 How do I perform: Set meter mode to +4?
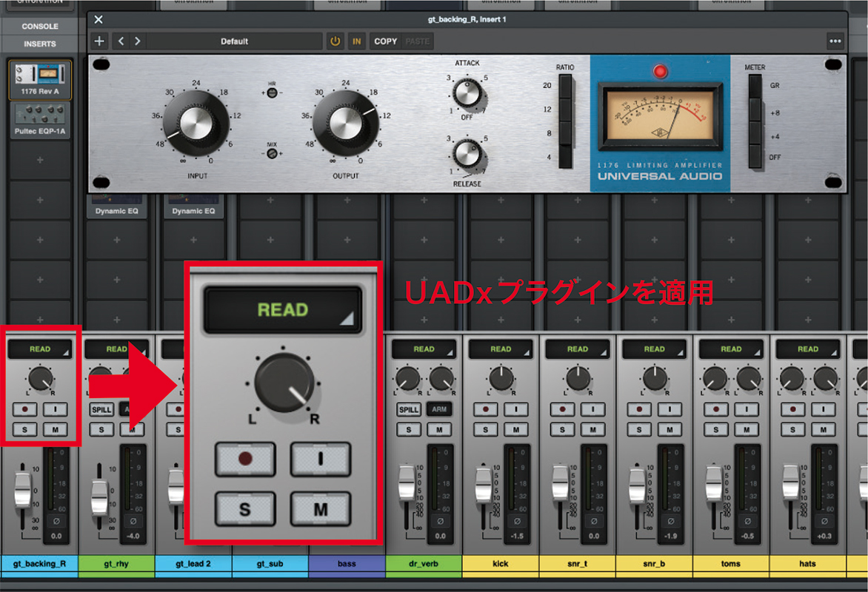[x=755, y=133]
